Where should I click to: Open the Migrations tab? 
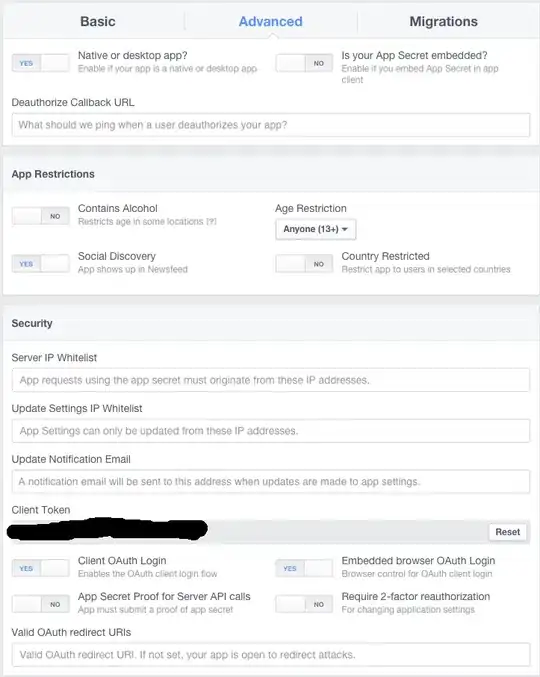tap(443, 22)
